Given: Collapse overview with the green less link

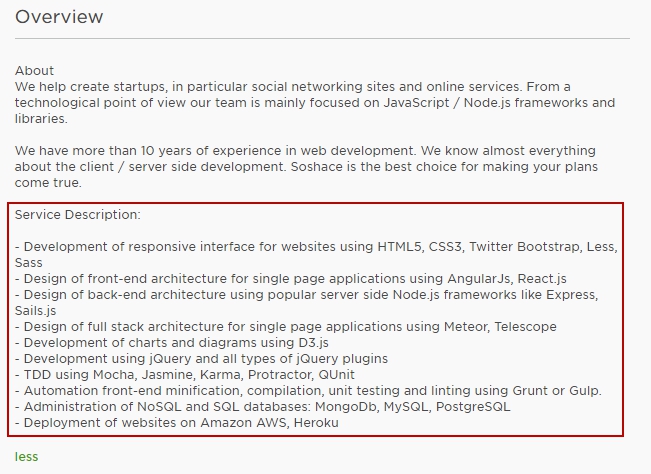Looking at the screenshot, I should click(x=26, y=457).
